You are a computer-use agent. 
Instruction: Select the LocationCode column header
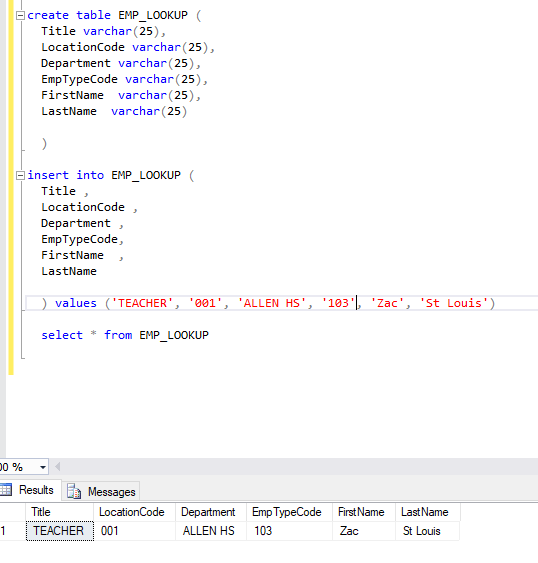(134, 512)
